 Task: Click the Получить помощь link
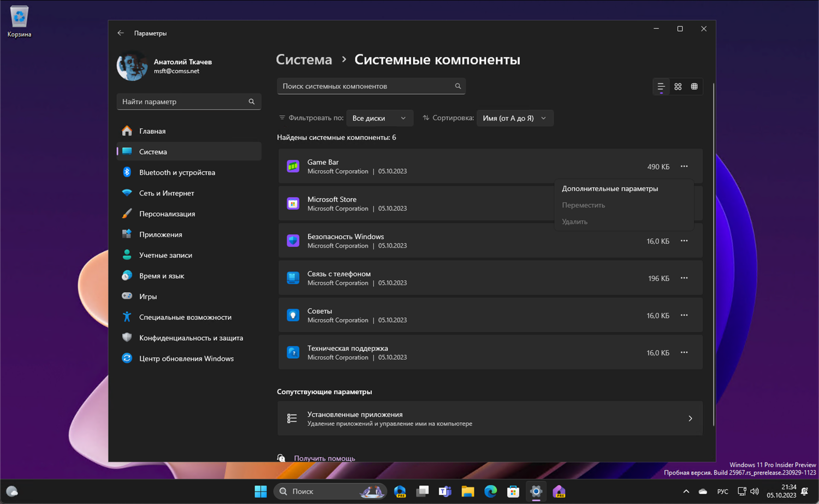(324, 458)
